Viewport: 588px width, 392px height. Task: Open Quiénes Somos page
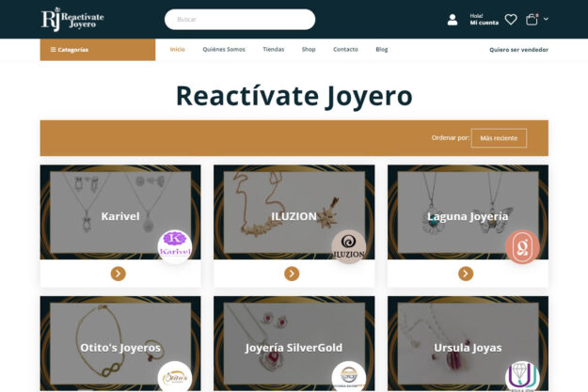click(x=224, y=49)
